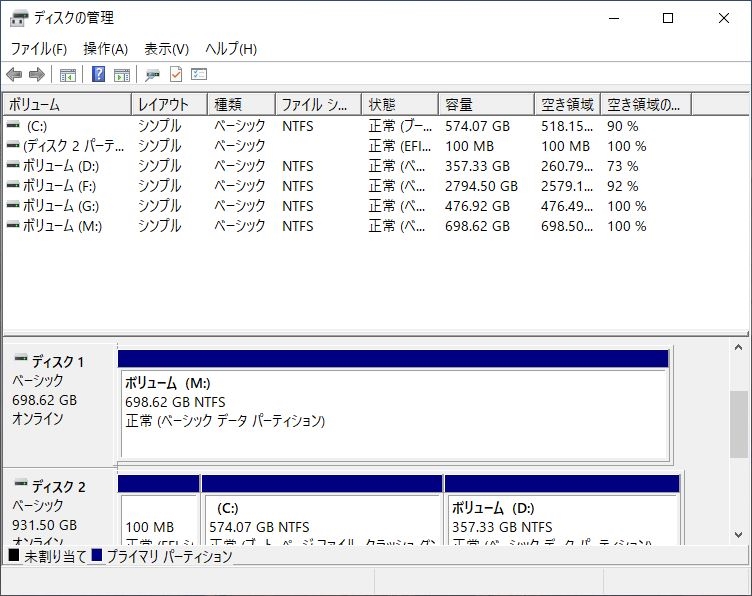
Task: Click the 574.07 GB capacity cell in list
Action: [x=477, y=126]
